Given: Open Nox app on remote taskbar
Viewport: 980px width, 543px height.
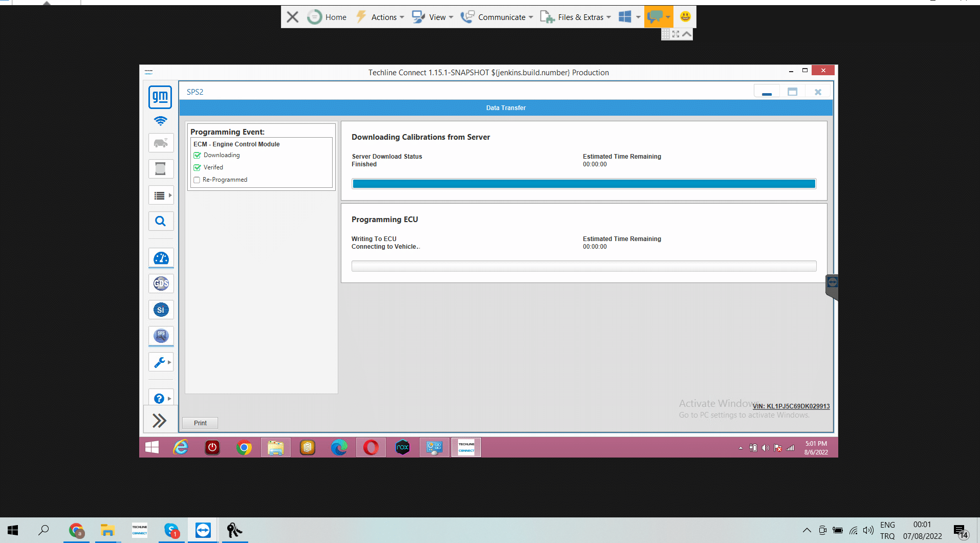Looking at the screenshot, I should click(403, 447).
